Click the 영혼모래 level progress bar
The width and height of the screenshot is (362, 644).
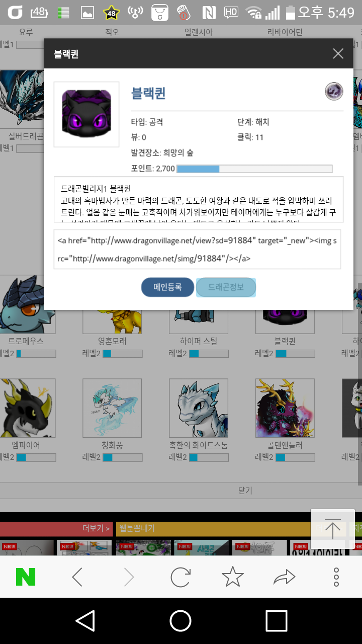coord(122,354)
